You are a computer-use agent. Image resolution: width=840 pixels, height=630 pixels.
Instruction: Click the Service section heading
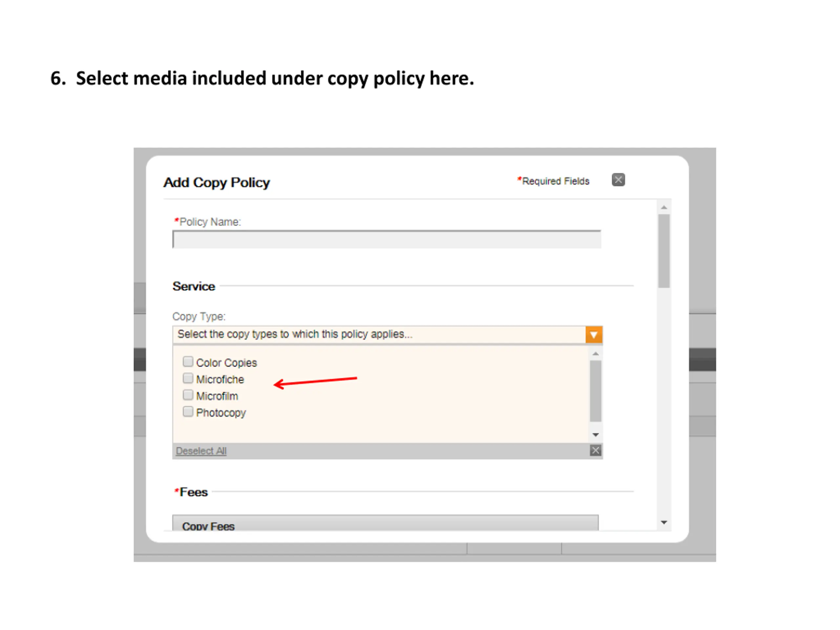pyautogui.click(x=194, y=286)
